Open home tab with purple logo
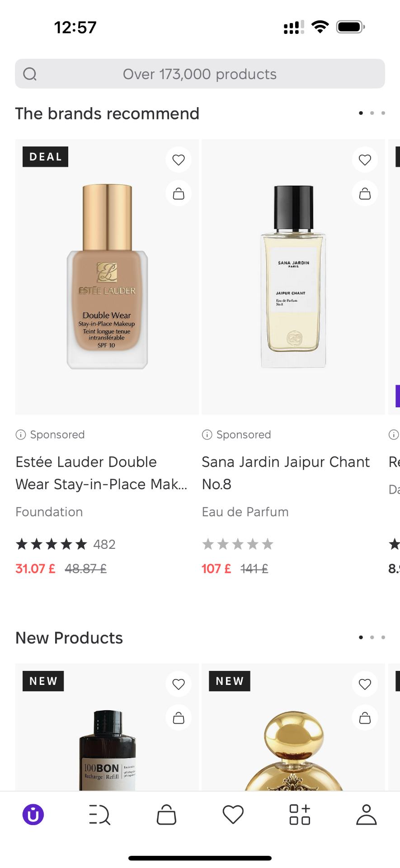Screen dimensions: 400x868 (33, 815)
